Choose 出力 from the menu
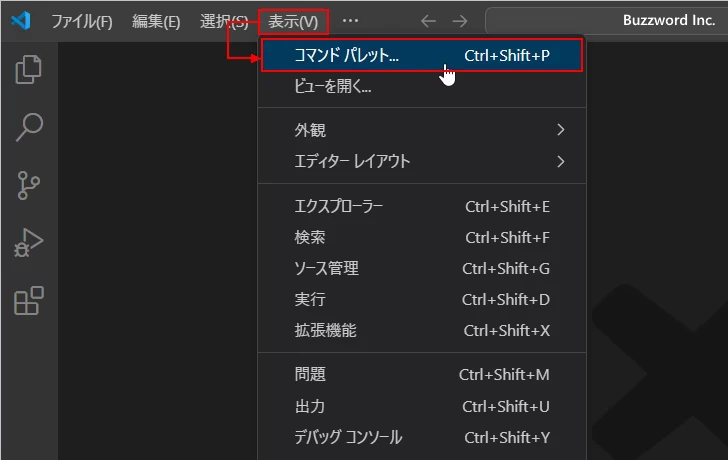This screenshot has height=460, width=728. click(422, 406)
